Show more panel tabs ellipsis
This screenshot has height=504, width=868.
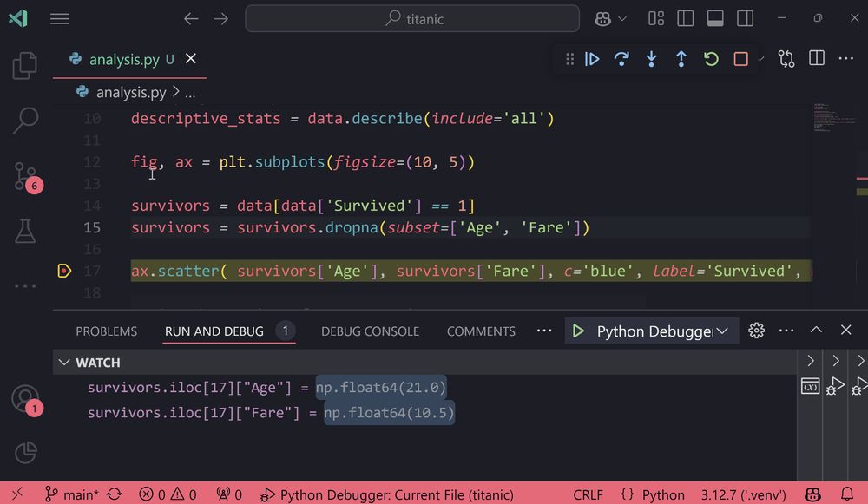click(544, 331)
